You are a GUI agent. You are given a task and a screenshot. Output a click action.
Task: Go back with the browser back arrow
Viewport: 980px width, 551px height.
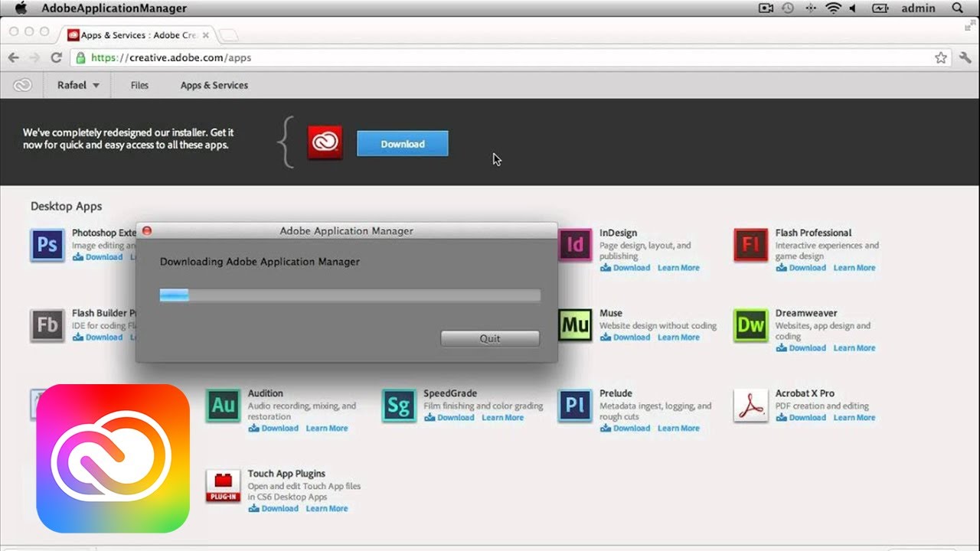pos(13,57)
